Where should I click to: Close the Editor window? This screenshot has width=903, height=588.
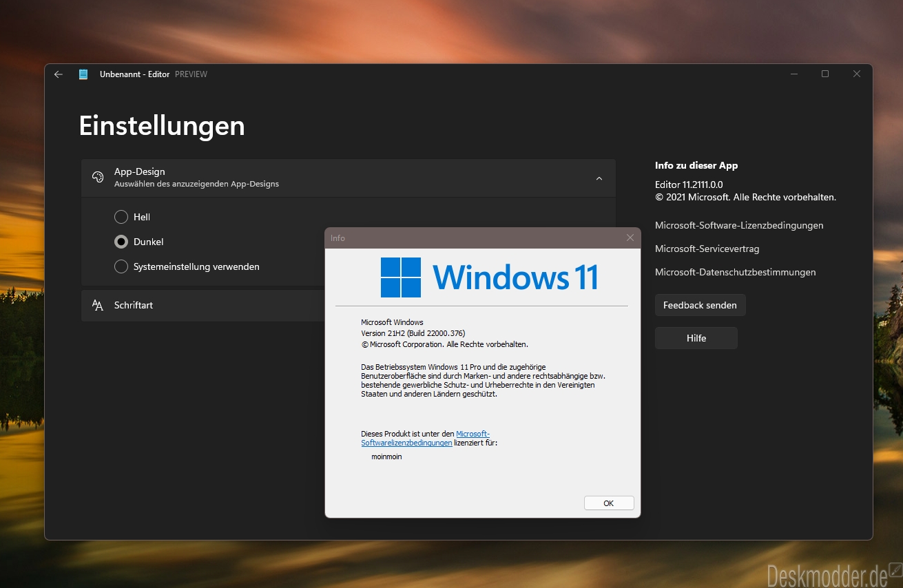(857, 74)
